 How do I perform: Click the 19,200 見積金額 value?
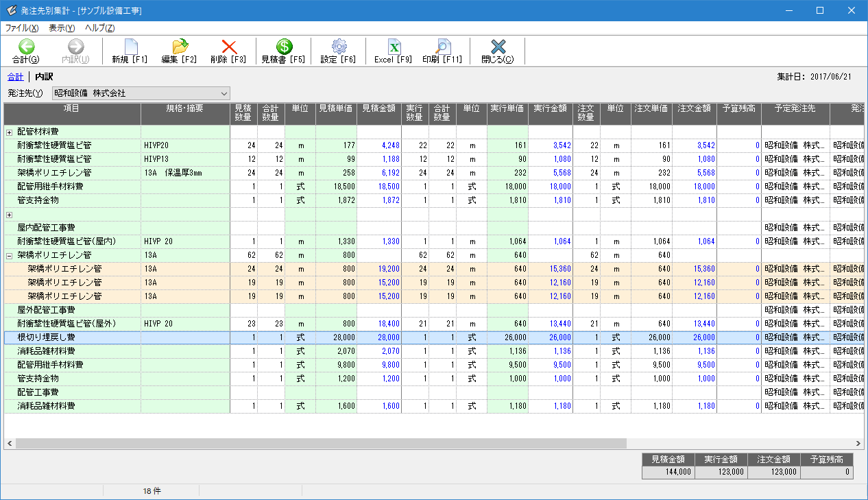pos(388,269)
